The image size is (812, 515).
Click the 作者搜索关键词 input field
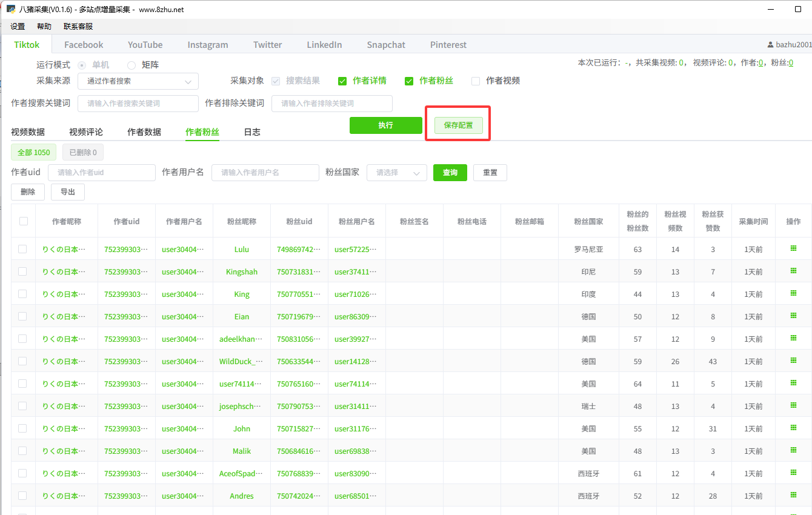point(138,104)
